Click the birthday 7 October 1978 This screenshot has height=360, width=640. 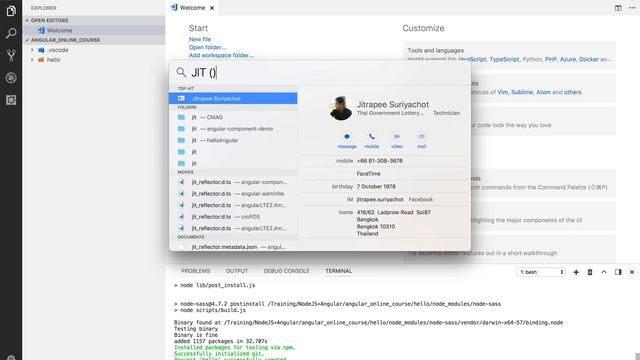point(376,187)
